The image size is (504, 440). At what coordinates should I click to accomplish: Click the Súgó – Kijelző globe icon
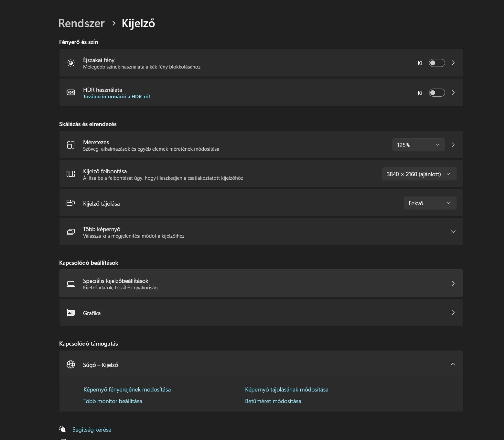(70, 365)
